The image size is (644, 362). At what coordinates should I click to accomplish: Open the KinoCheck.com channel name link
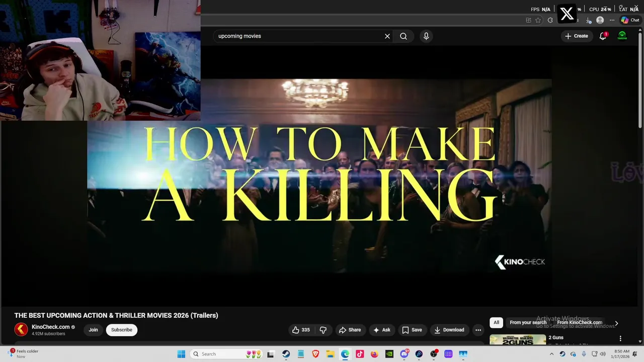[51, 327]
